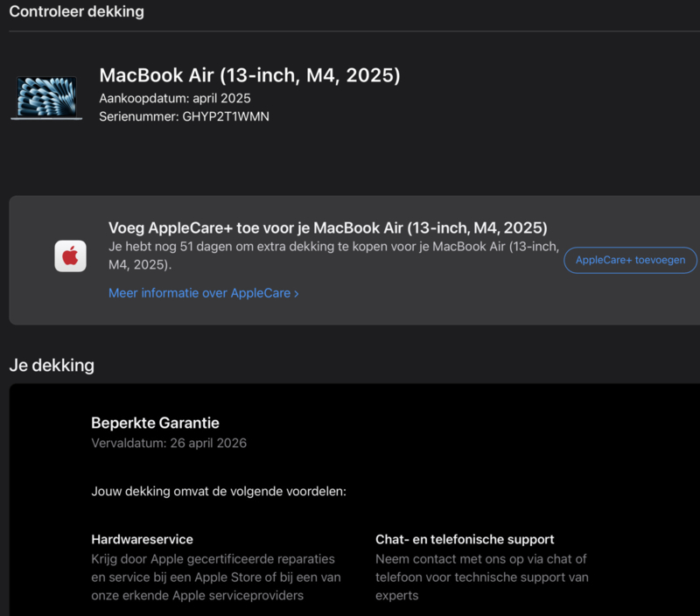Select the Serienummer: GHYP2T1WMN text
Viewport: 700px width, 616px height.
tap(184, 116)
